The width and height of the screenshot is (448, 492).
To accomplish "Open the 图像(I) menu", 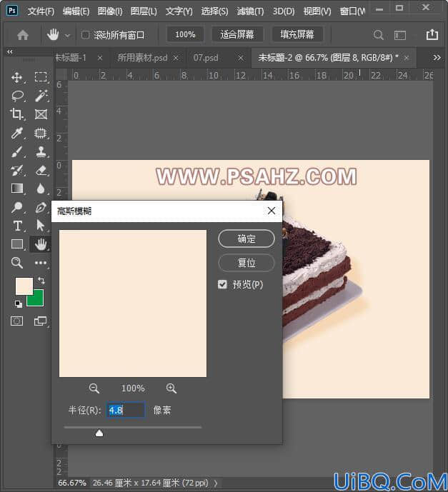I will point(109,11).
